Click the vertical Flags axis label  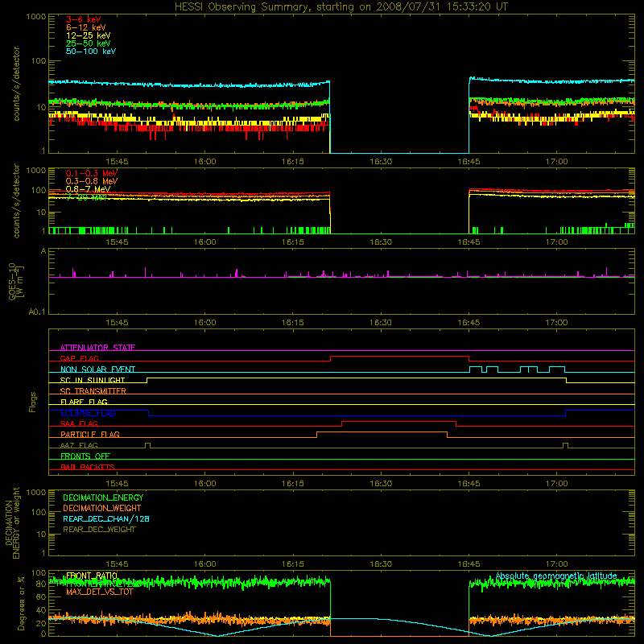pos(32,402)
